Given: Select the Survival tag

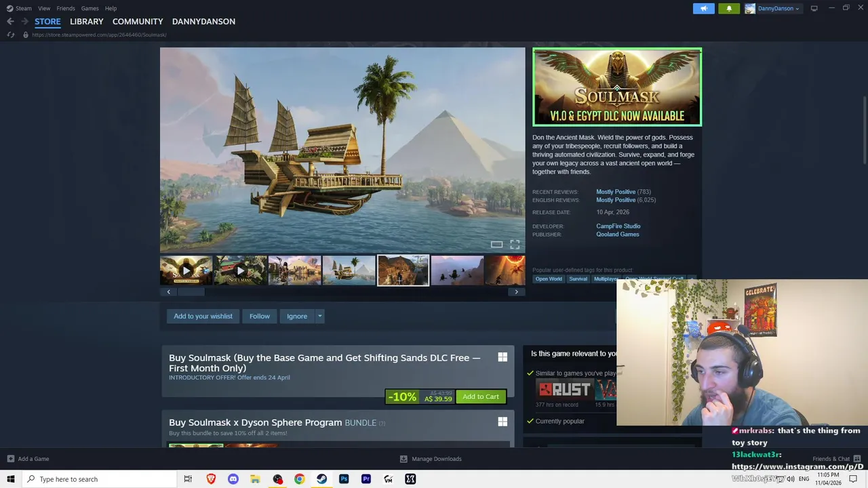Looking at the screenshot, I should 578,279.
